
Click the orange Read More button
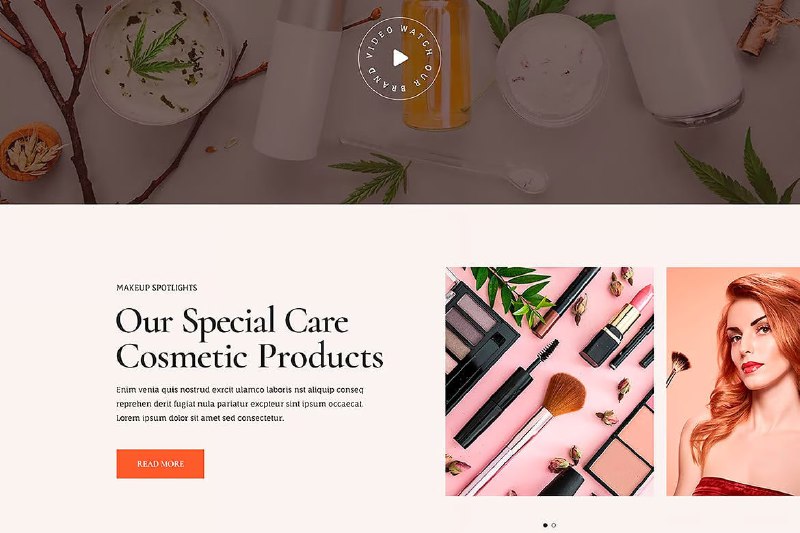coord(160,464)
